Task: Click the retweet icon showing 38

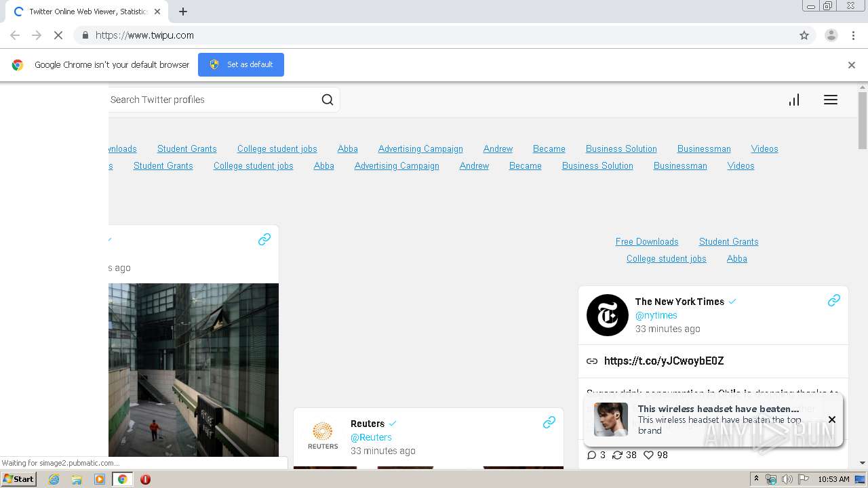Action: 617,455
